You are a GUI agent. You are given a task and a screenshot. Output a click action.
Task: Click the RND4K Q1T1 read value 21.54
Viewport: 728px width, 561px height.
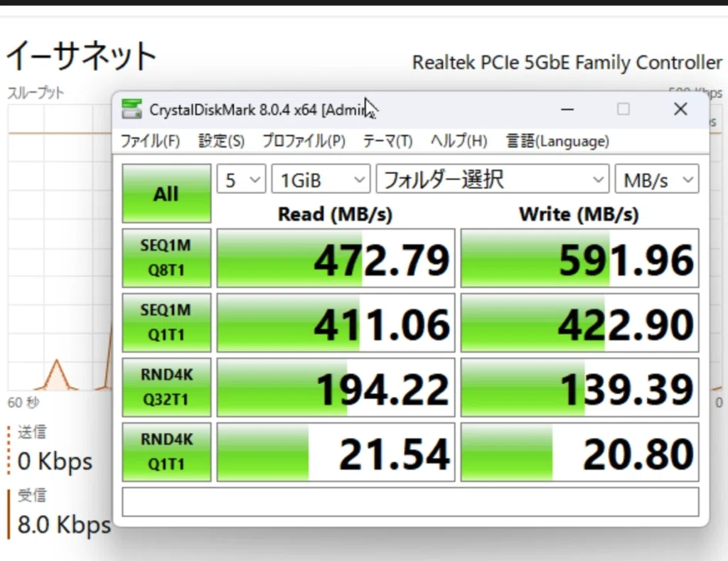tap(336, 452)
